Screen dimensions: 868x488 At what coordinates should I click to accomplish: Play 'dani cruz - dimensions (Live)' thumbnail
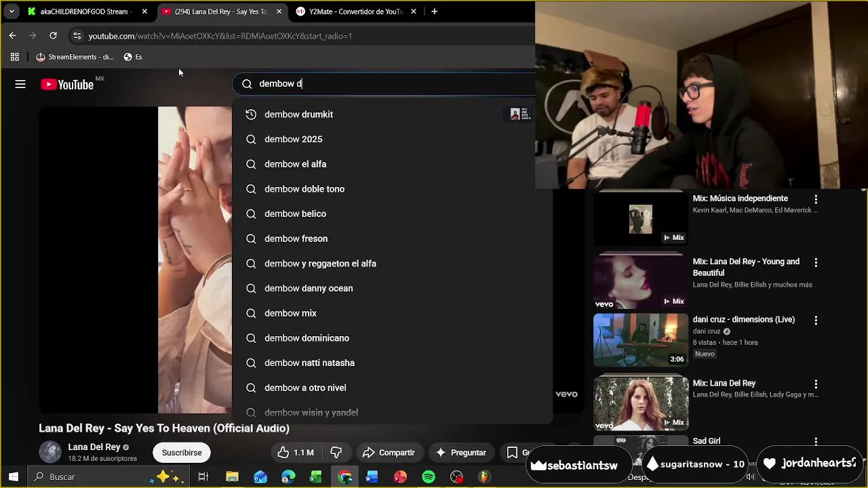641,340
